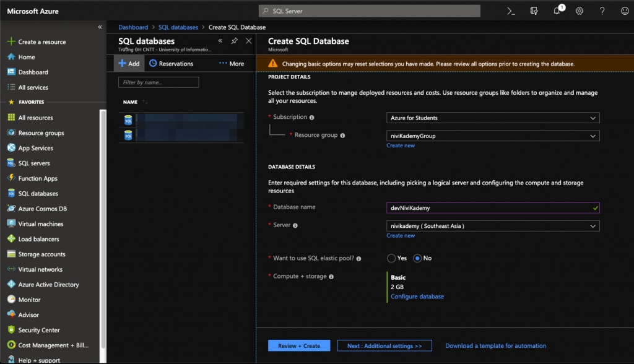
Task: Click the Create a resource plus icon
Action: point(11,41)
